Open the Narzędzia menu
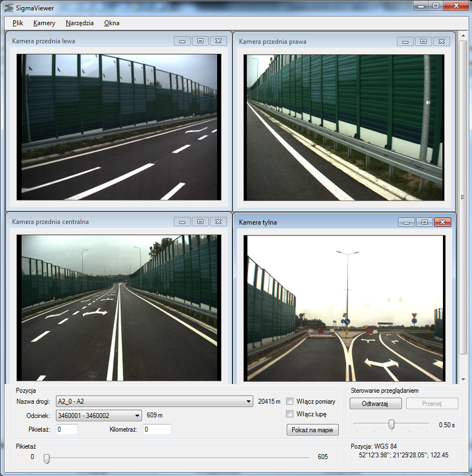 [x=79, y=23]
